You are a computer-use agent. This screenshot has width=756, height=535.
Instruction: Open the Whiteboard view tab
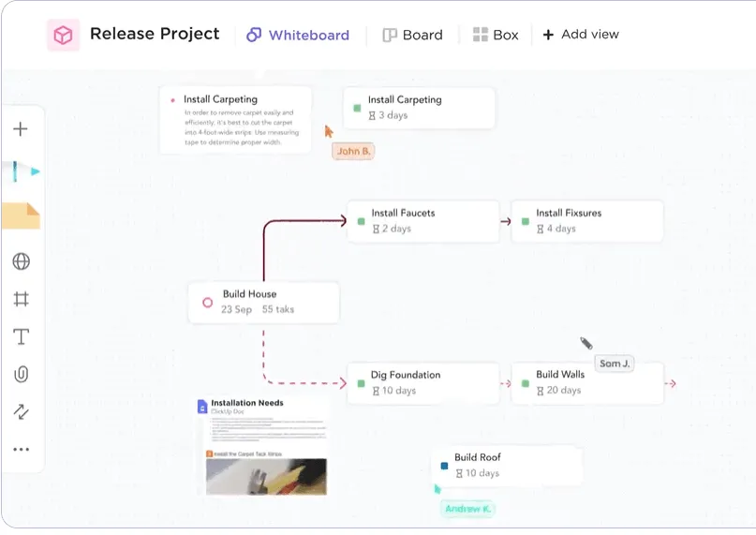point(298,35)
